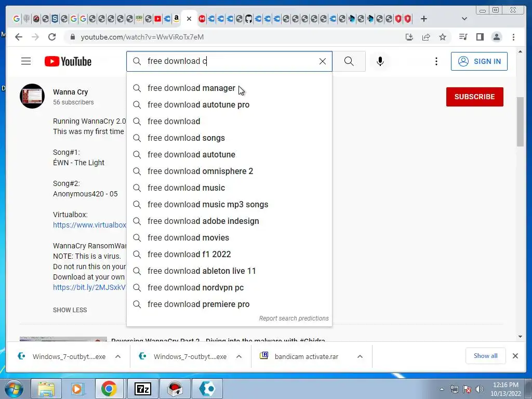Show hidden system tray icons arrow

click(x=442, y=389)
